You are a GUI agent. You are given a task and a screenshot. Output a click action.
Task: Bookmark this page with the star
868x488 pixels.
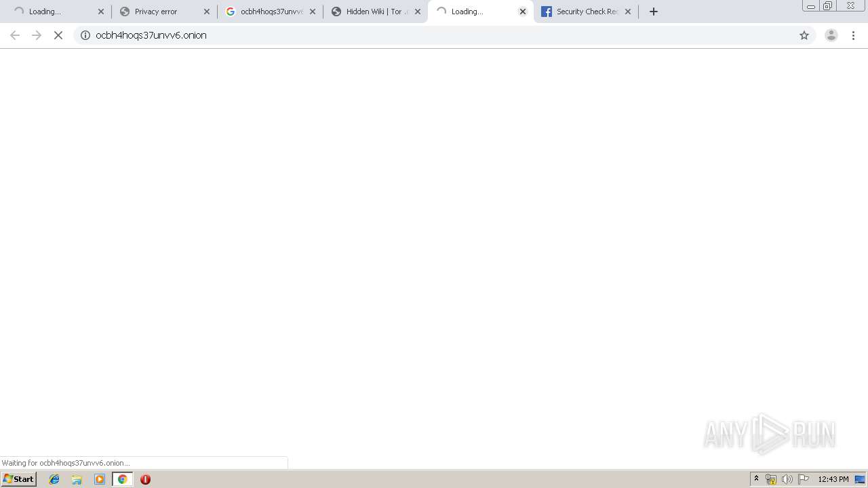(804, 35)
